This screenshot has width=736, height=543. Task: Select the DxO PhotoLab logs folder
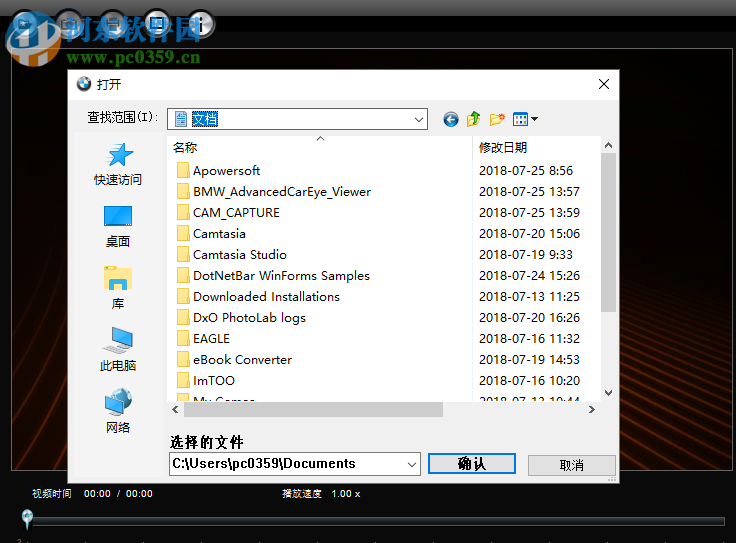[x=249, y=318]
